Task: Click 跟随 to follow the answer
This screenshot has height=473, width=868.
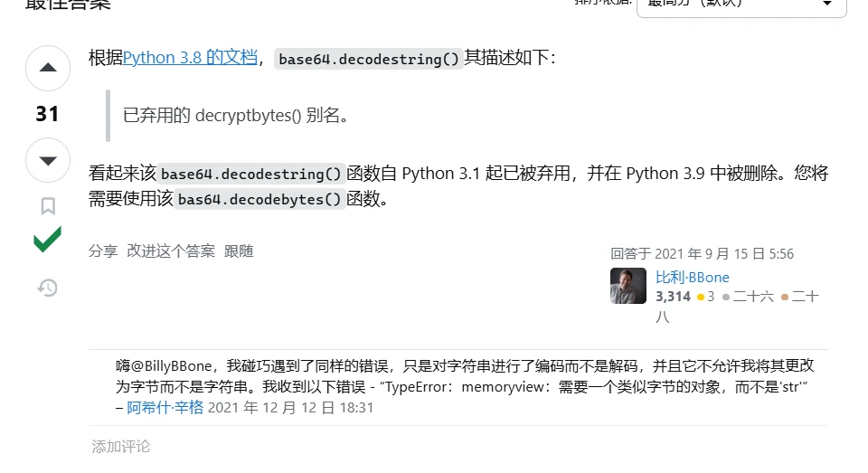Action: (x=239, y=251)
